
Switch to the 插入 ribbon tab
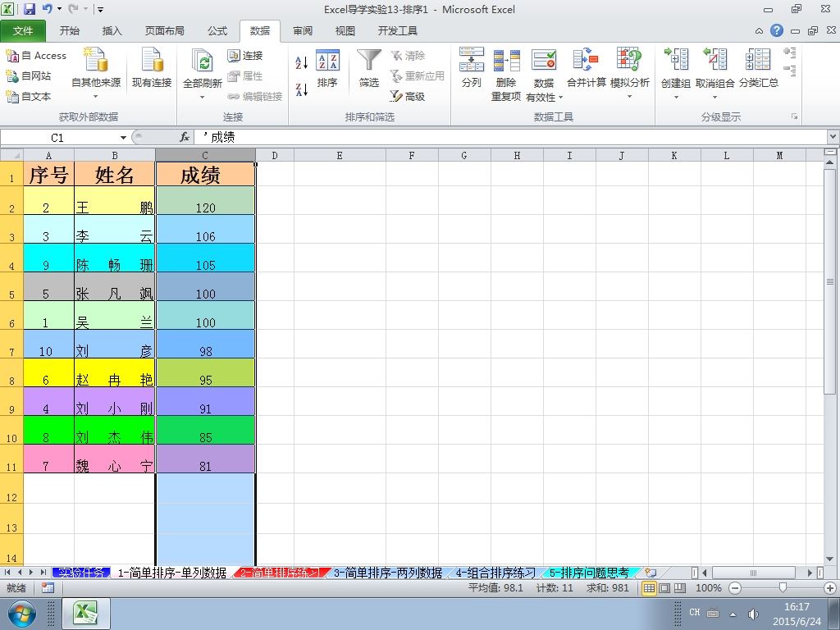tap(112, 31)
